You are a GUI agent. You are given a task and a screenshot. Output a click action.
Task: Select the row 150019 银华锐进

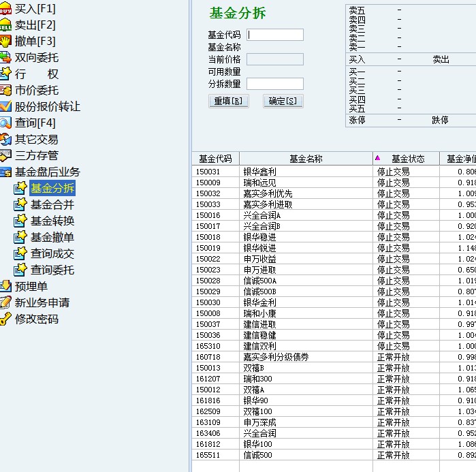click(334, 248)
